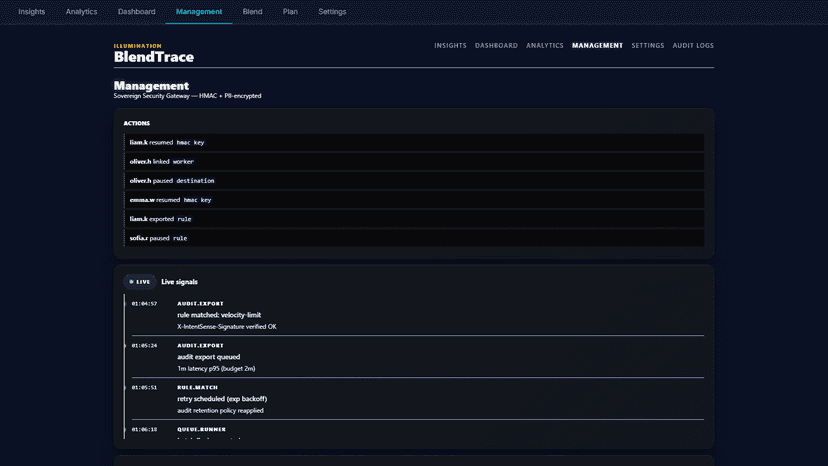Open the Settings top tab
Viewport: 828px width, 466px height.
coord(332,12)
